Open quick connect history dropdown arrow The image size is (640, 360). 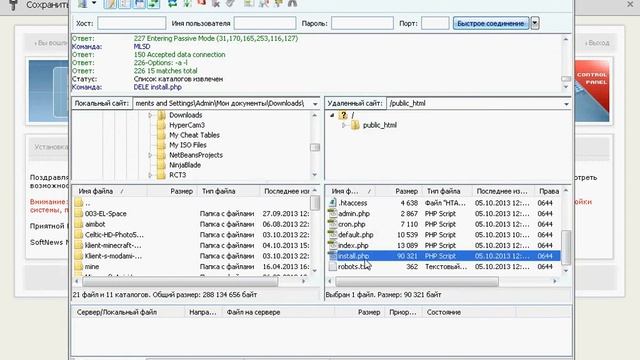tap(535, 23)
